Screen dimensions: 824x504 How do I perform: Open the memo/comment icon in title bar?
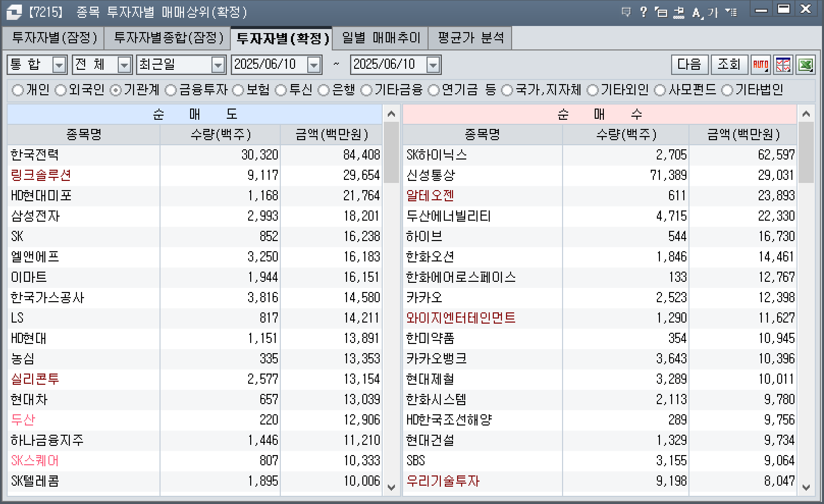coord(626,12)
